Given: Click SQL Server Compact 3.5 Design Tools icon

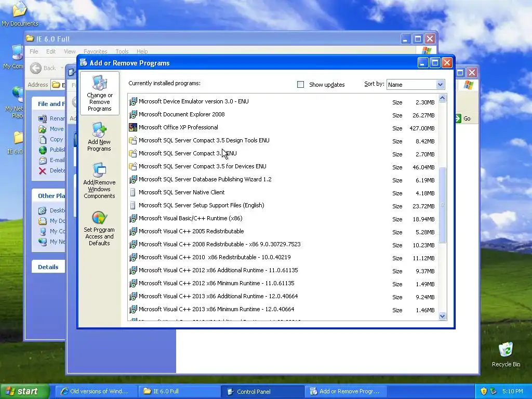Looking at the screenshot, I should coord(133,140).
